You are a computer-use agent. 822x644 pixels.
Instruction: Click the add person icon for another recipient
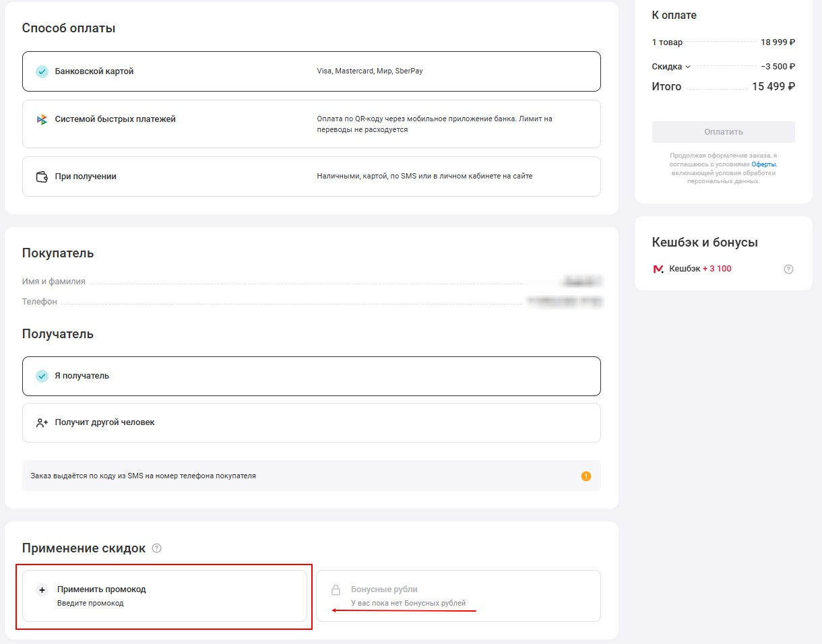coord(42,423)
